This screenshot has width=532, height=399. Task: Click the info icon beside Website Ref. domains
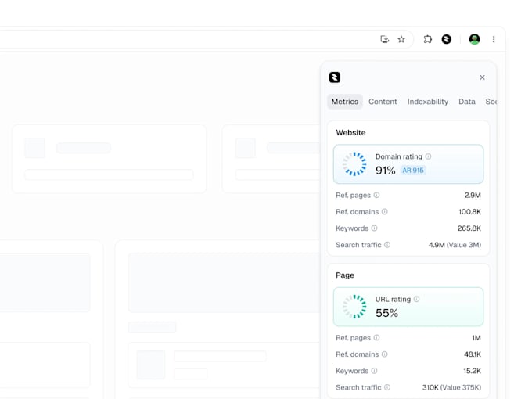click(x=384, y=212)
